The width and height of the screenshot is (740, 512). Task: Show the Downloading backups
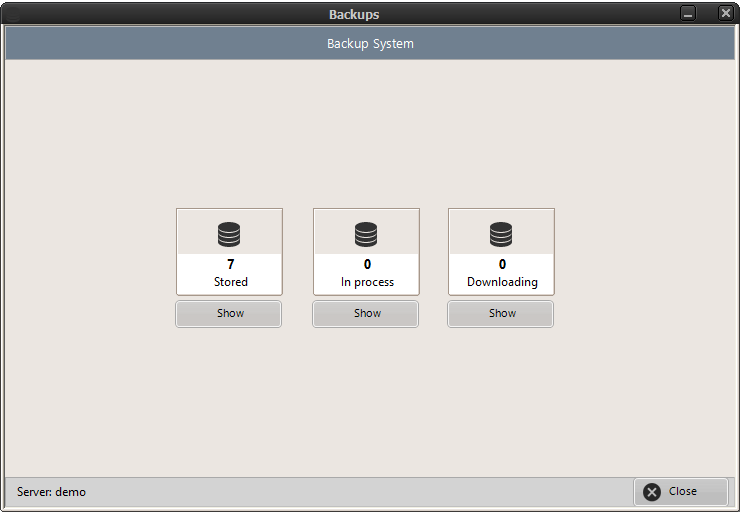tap(501, 314)
